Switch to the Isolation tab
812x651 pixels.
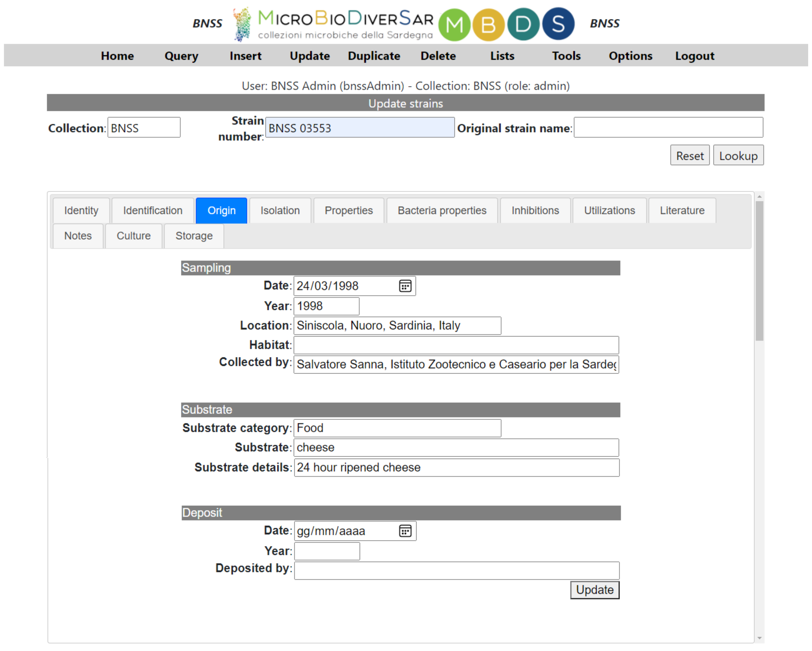[x=280, y=210]
